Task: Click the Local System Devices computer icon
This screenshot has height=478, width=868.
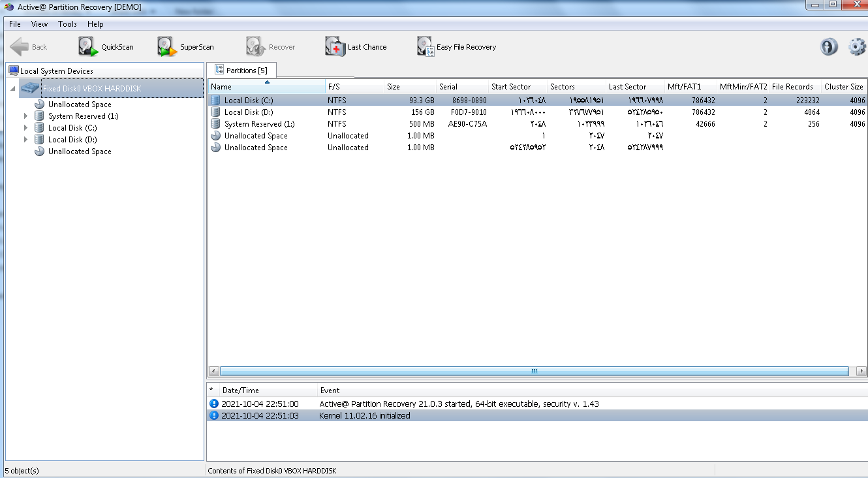Action: tap(13, 71)
